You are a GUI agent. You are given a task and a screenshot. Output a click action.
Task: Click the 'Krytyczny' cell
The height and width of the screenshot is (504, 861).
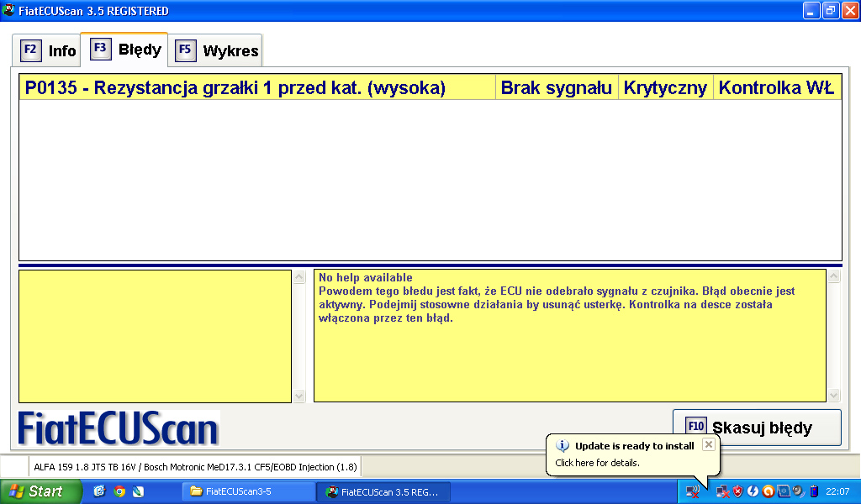click(665, 87)
